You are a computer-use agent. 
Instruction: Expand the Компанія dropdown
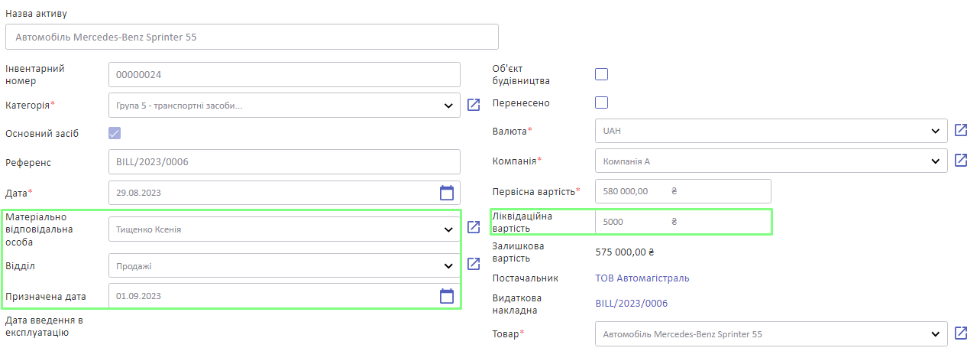pos(771,161)
